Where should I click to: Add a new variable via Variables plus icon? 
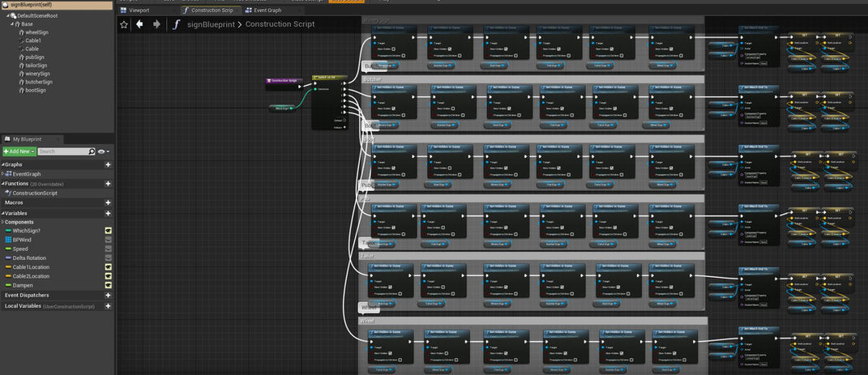coord(108,213)
